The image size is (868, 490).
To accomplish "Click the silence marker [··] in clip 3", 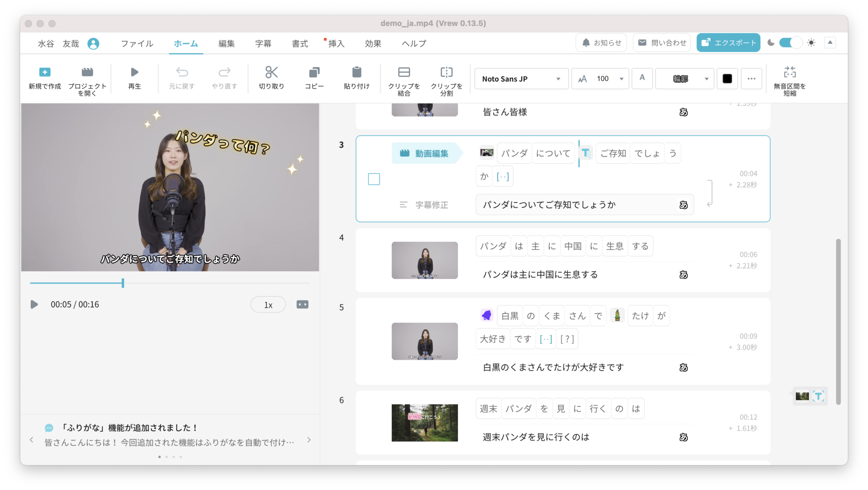I will click(503, 177).
